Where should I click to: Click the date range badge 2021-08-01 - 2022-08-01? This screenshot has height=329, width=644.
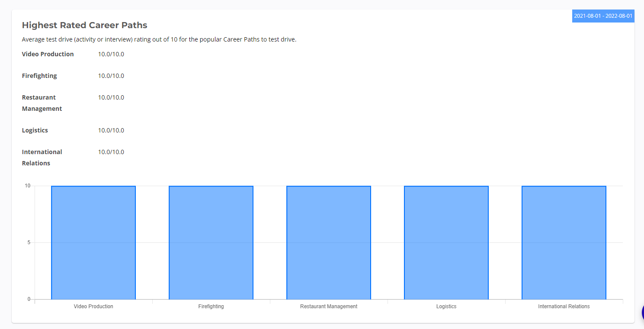point(603,16)
